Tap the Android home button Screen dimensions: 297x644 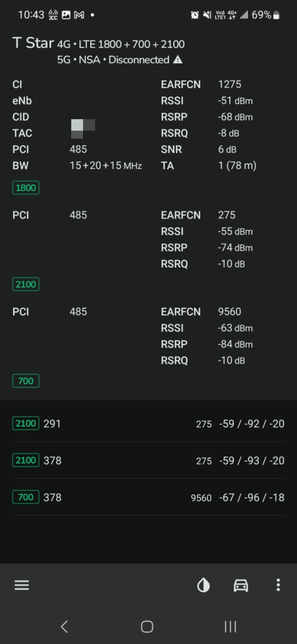147,627
